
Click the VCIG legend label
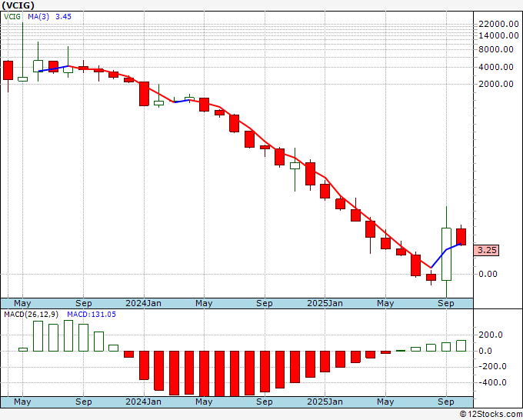(12, 17)
